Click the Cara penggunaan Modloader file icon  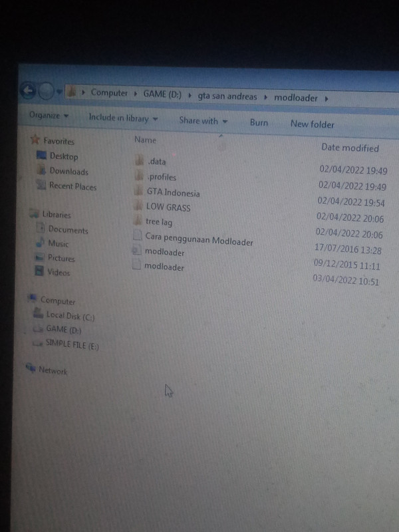point(137,235)
